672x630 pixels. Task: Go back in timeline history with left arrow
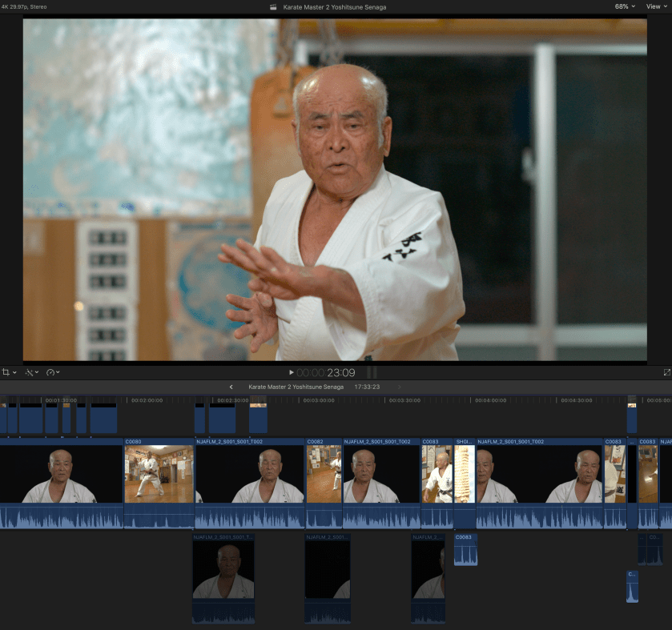231,387
